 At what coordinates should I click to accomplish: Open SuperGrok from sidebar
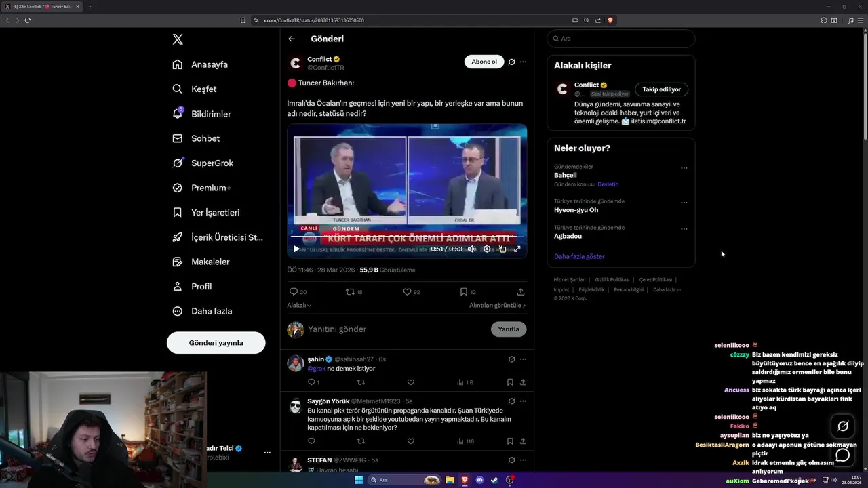(203, 163)
